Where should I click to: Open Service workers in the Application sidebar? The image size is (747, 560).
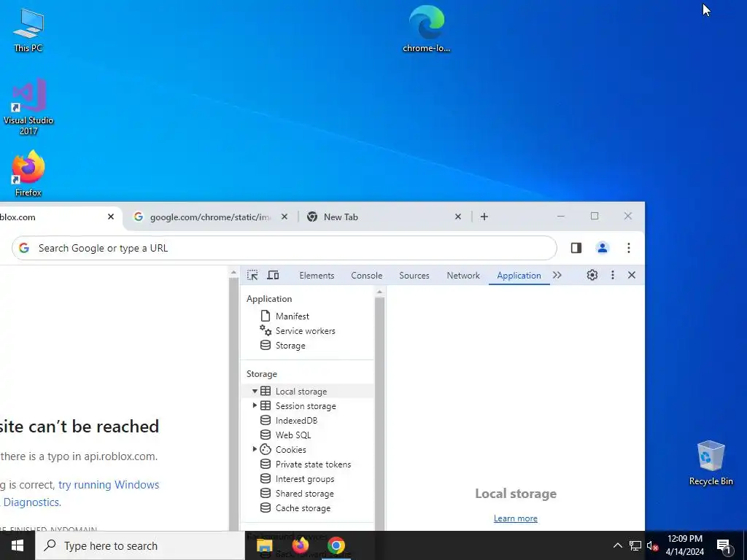click(x=305, y=331)
